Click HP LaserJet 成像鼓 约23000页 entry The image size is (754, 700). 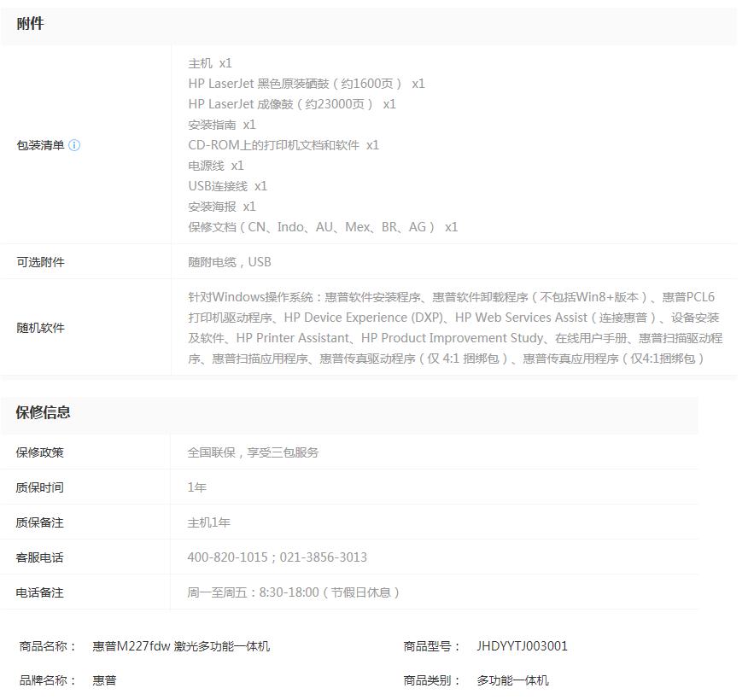[x=292, y=104]
